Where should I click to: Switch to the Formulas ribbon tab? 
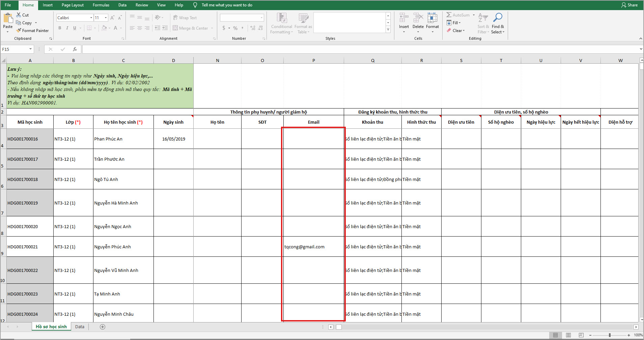[101, 5]
